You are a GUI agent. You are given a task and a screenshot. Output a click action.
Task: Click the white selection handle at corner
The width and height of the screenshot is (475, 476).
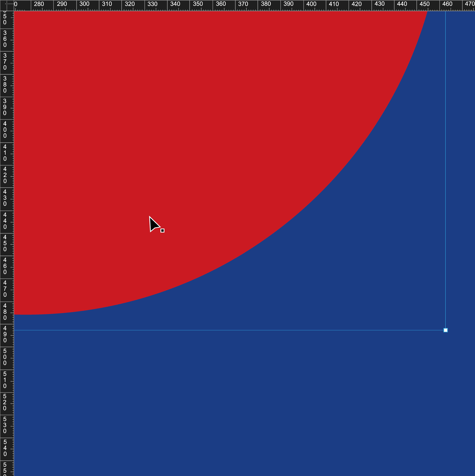click(445, 330)
